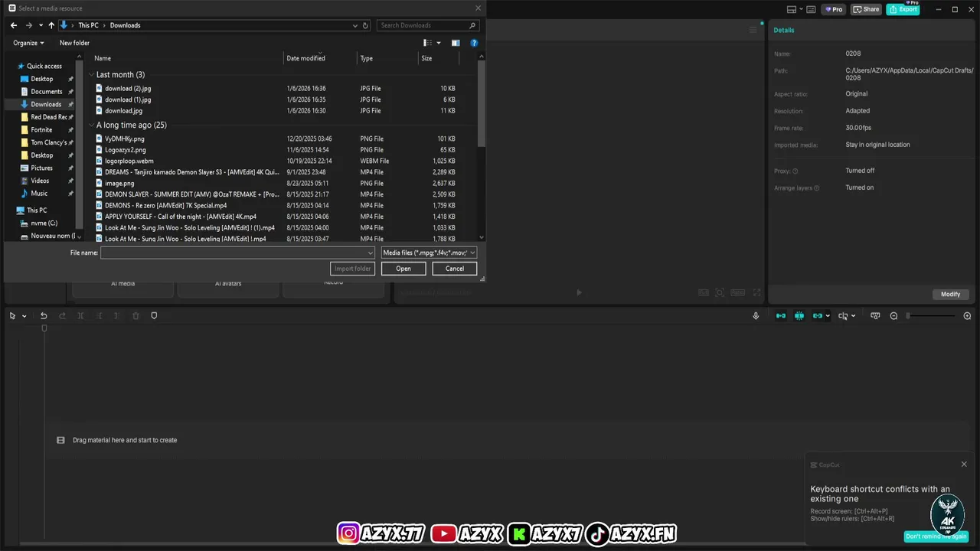Screen dimensions: 980x551
Task: Collapse the A long time ago group
Action: (92, 126)
